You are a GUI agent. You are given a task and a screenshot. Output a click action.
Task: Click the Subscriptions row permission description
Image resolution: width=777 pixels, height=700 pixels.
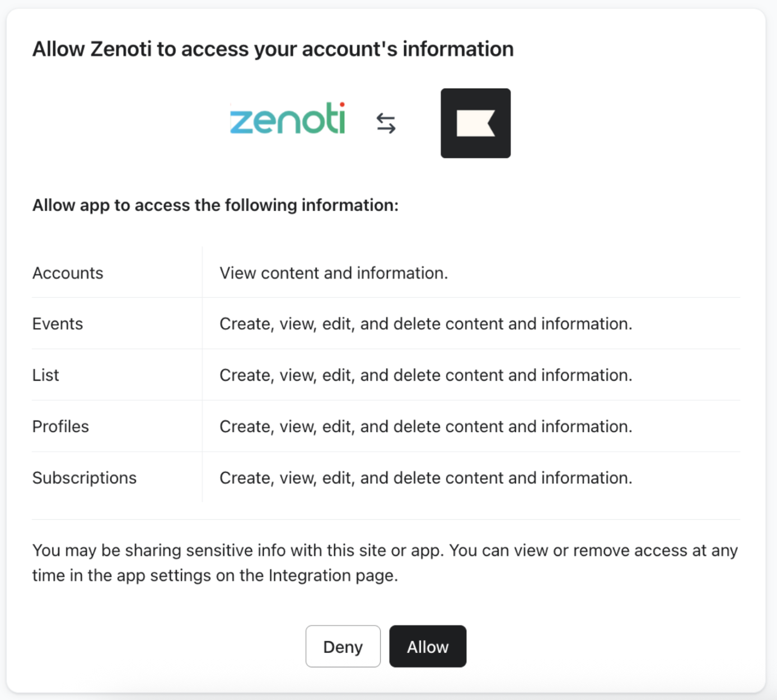425,478
